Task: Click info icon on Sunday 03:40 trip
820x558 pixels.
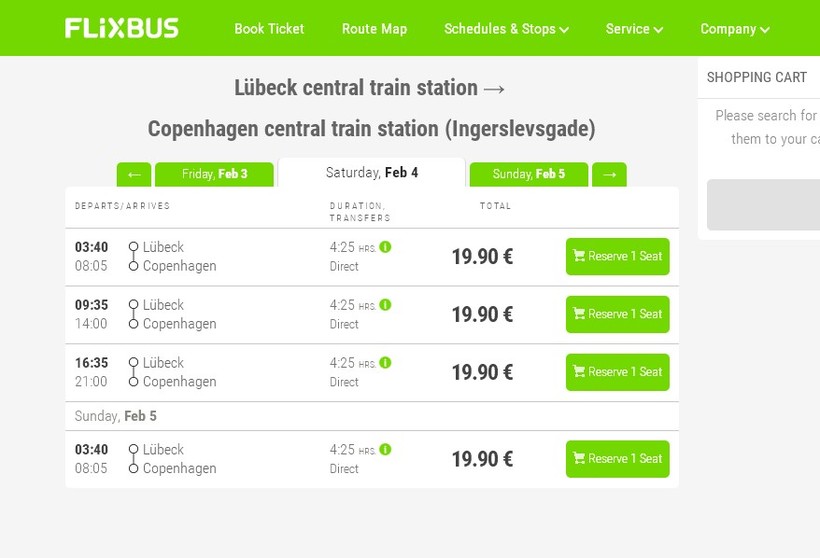Action: pyautogui.click(x=386, y=450)
